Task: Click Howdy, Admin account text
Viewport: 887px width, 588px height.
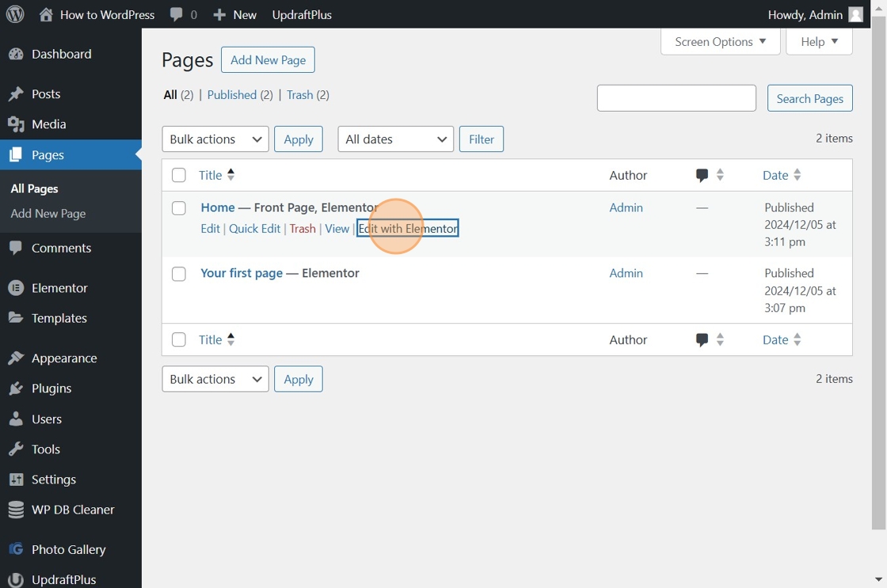Action: pos(805,15)
